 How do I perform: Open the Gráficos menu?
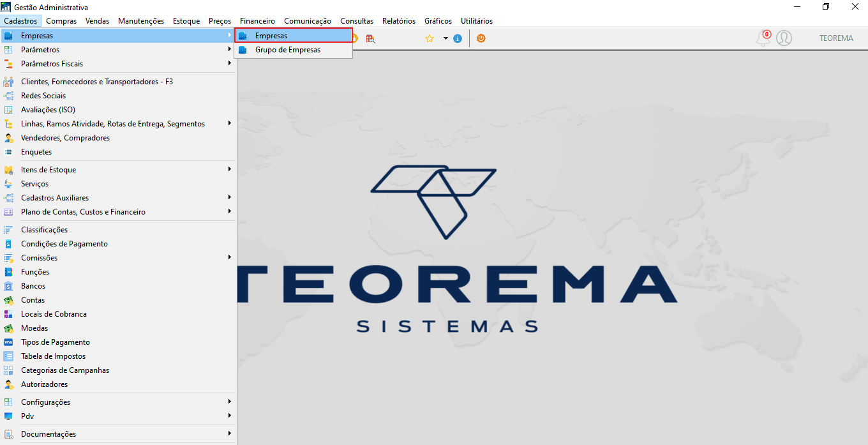[x=438, y=21]
